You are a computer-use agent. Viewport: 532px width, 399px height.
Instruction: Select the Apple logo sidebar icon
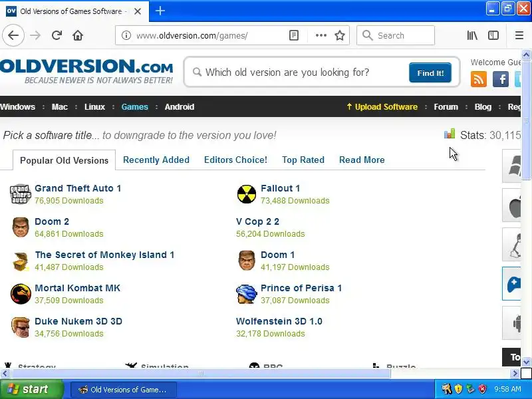(512, 205)
